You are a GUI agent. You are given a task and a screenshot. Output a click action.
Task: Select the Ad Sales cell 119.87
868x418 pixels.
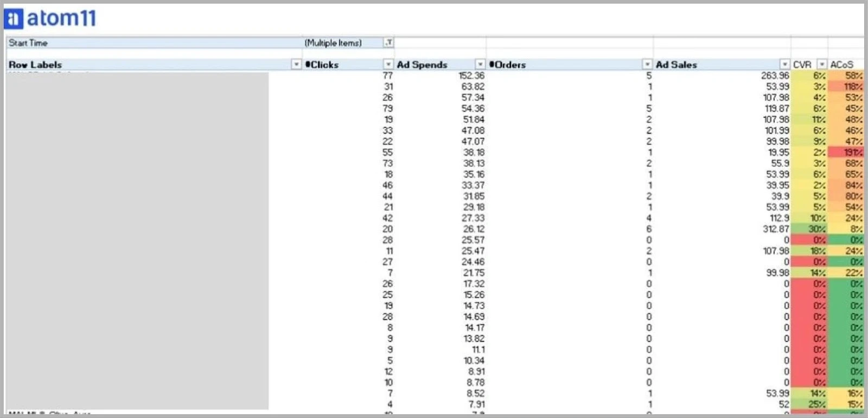776,109
